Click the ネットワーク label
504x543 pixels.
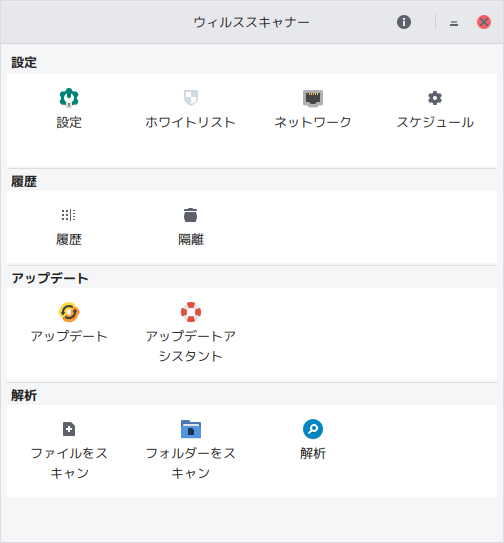tap(313, 122)
